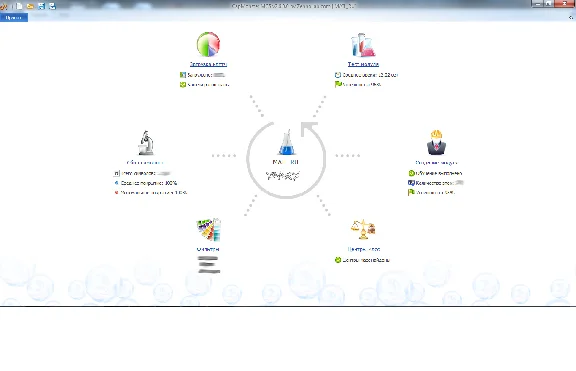Click the application logo in top-left corner

coord(4,6)
